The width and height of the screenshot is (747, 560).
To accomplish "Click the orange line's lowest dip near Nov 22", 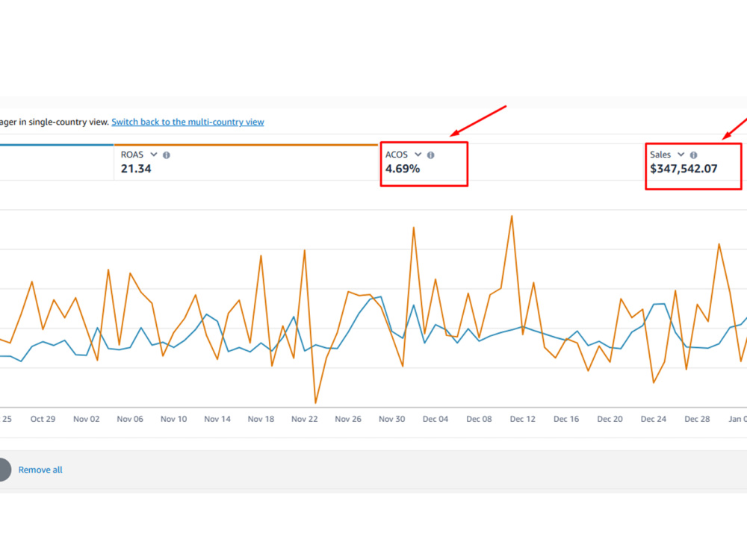I will 315,402.
